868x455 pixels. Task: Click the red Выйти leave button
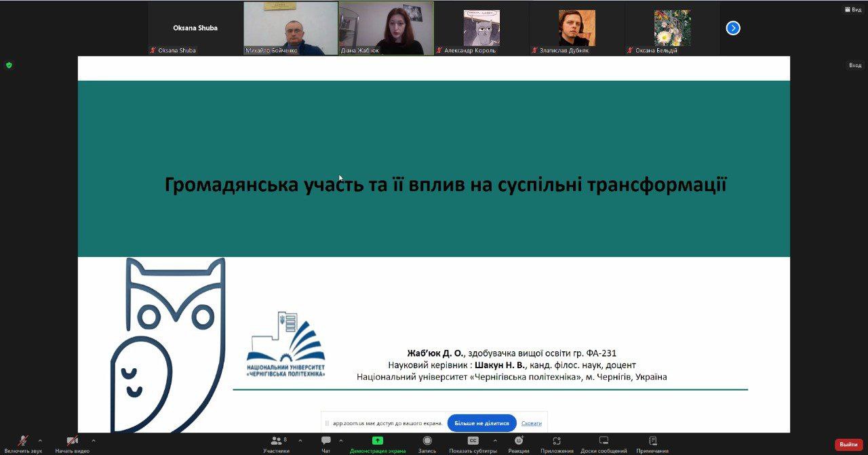(x=848, y=444)
